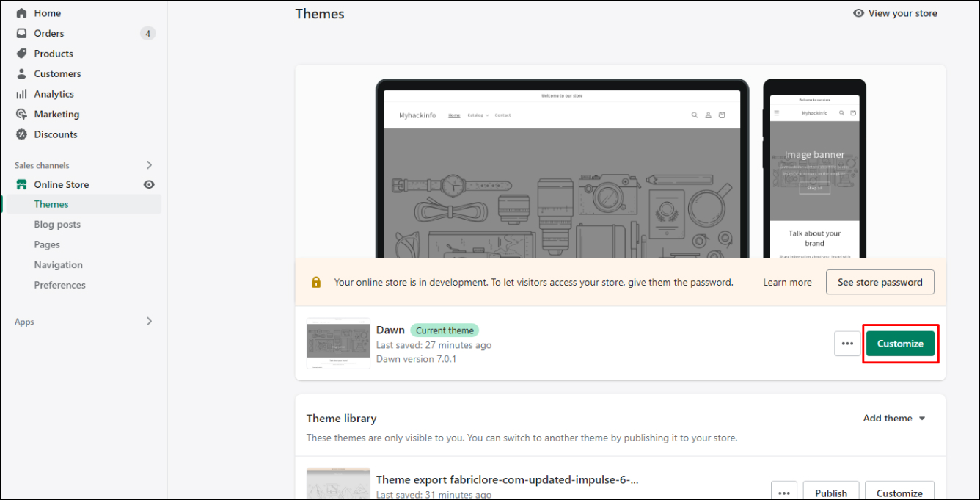Screen dimensions: 980x500
Task: Click the Analytics bar chart icon
Action: click(21, 94)
